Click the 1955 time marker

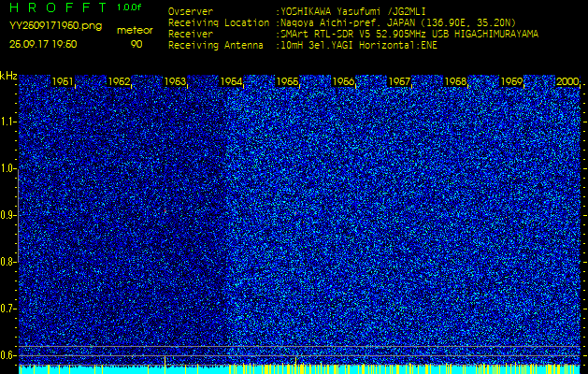tap(287, 81)
